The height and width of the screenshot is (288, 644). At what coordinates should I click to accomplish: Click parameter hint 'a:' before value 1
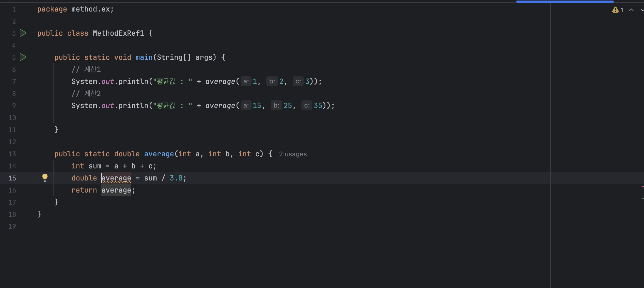(246, 81)
